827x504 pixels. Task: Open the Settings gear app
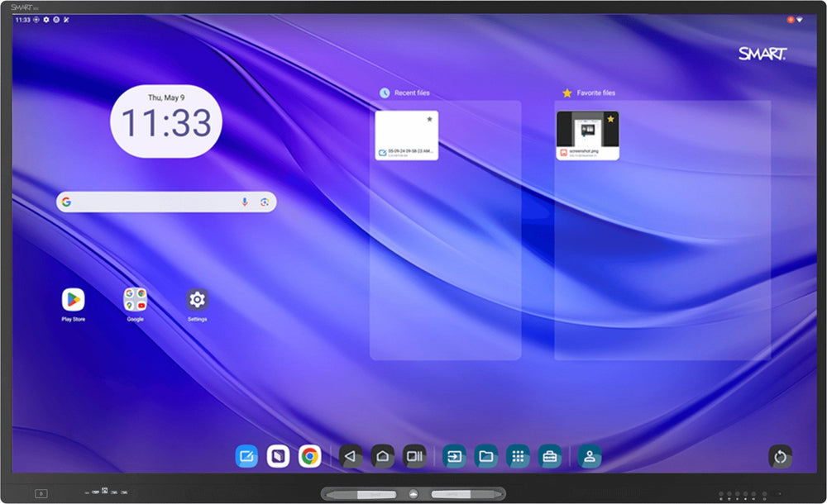click(x=198, y=299)
